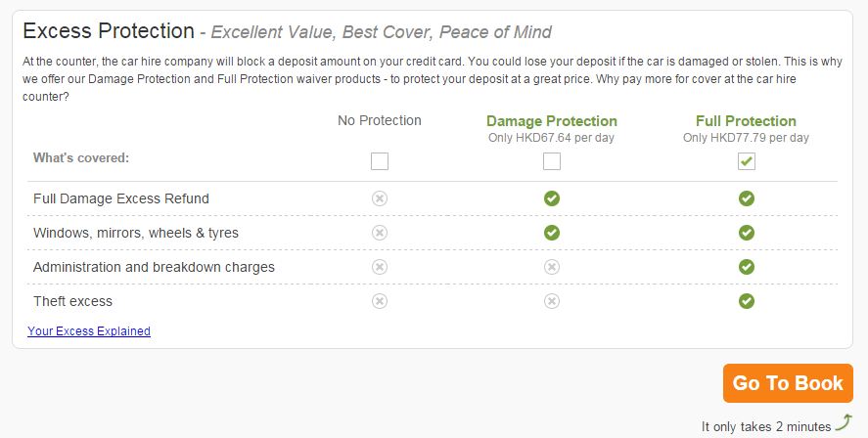Click the No Protection column heading

click(379, 120)
